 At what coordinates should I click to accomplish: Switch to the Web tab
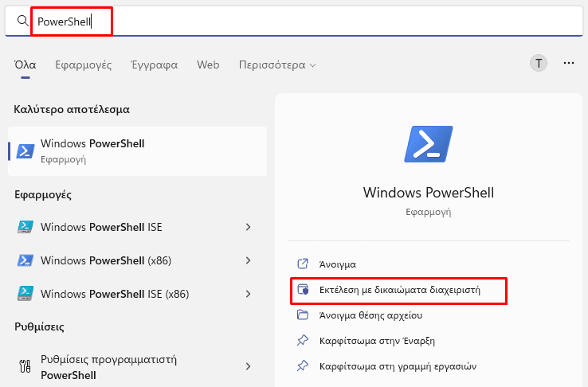pos(208,64)
